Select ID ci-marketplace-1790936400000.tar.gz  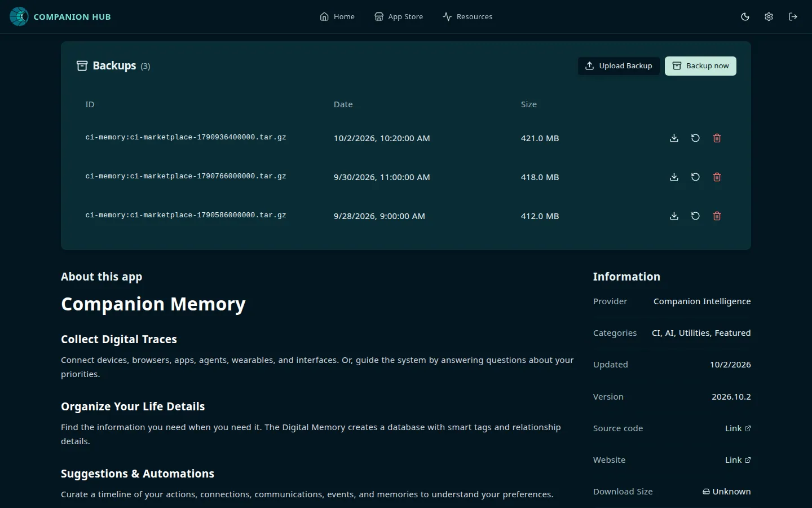186,137
